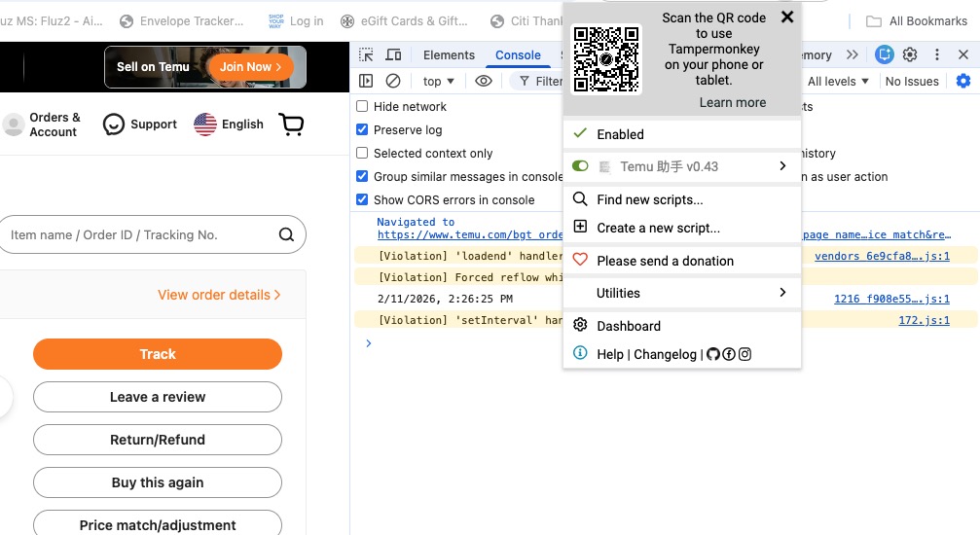The height and width of the screenshot is (535, 980).
Task: Uncheck the Preserve log checkbox
Action: click(362, 130)
